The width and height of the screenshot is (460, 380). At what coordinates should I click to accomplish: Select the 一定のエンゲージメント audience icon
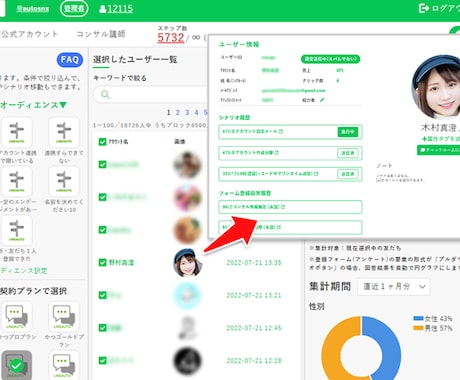[x=16, y=181]
